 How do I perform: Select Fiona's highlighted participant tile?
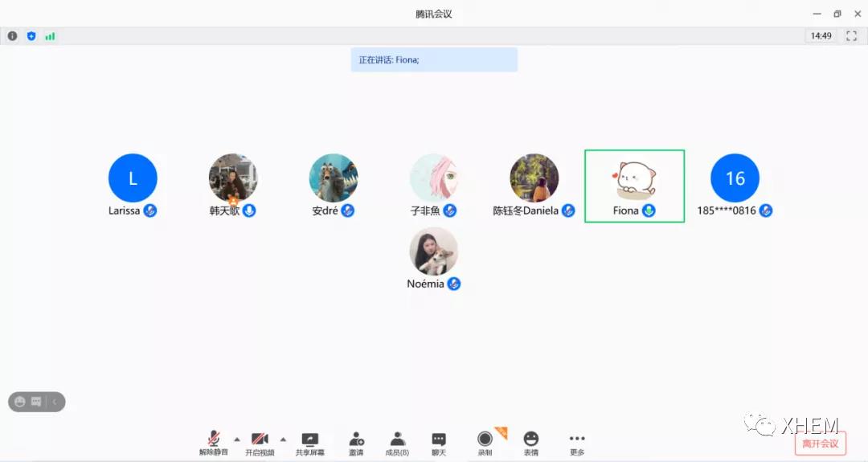click(x=634, y=186)
